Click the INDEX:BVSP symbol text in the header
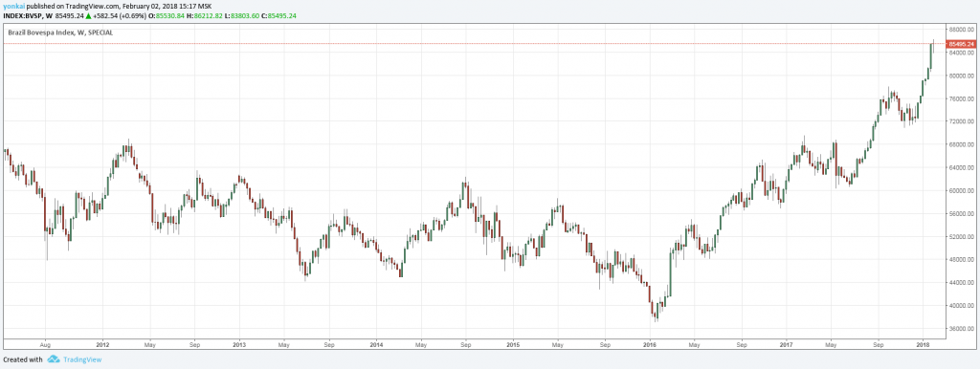 [x=23, y=15]
